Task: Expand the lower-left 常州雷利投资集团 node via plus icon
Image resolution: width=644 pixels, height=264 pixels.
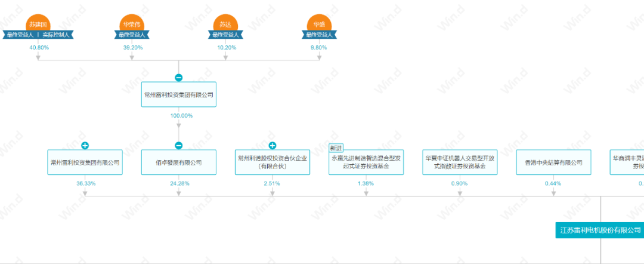Action: point(85,146)
